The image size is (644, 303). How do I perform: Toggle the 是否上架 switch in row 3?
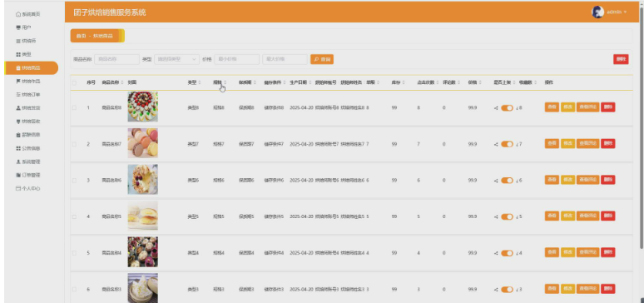click(508, 181)
